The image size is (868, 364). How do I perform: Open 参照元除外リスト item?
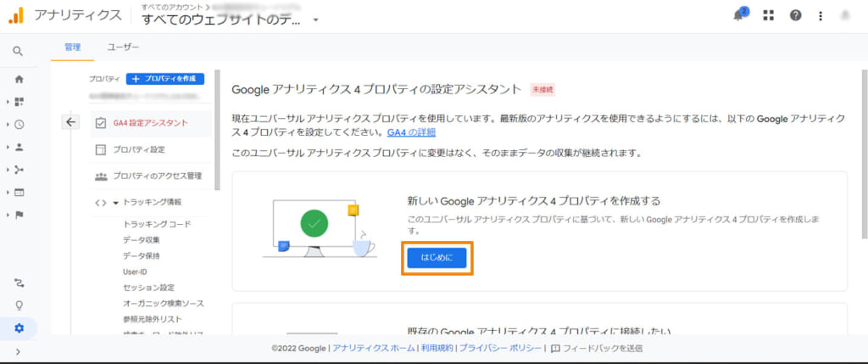coord(153,320)
